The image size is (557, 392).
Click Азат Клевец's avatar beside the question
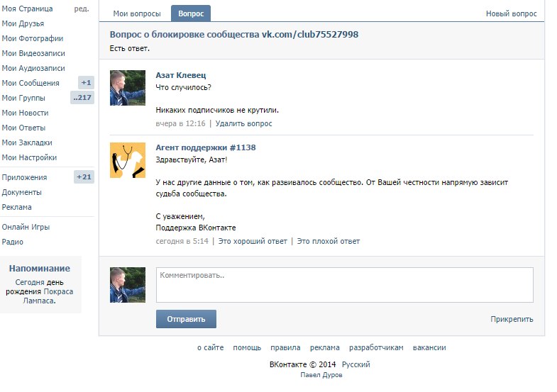pyautogui.click(x=128, y=88)
